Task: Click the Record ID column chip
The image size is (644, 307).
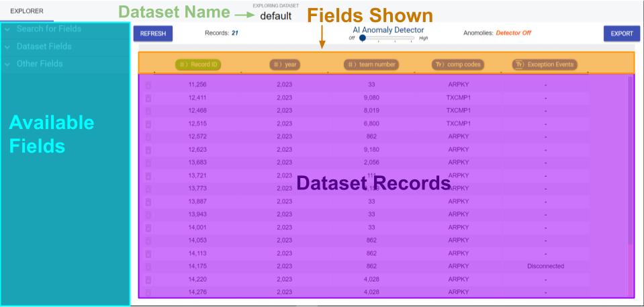Action: 198,64
